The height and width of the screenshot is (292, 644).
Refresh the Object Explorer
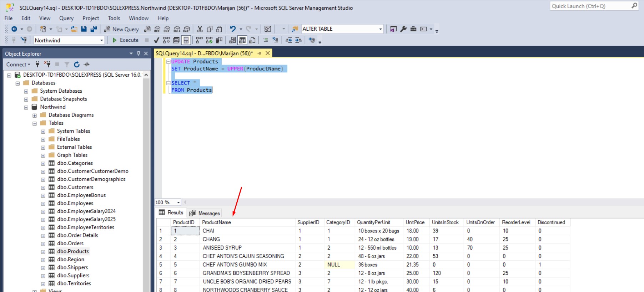click(x=76, y=65)
